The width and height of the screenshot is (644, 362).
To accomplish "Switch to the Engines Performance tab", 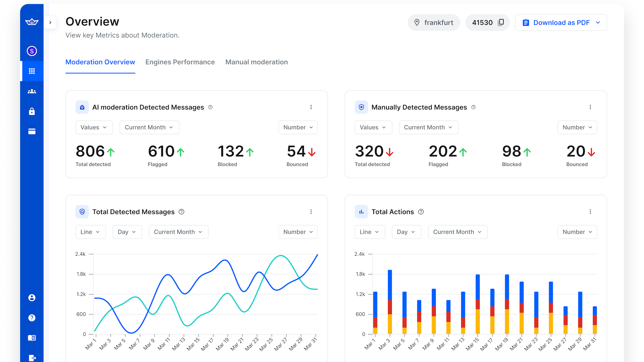I will tap(180, 62).
